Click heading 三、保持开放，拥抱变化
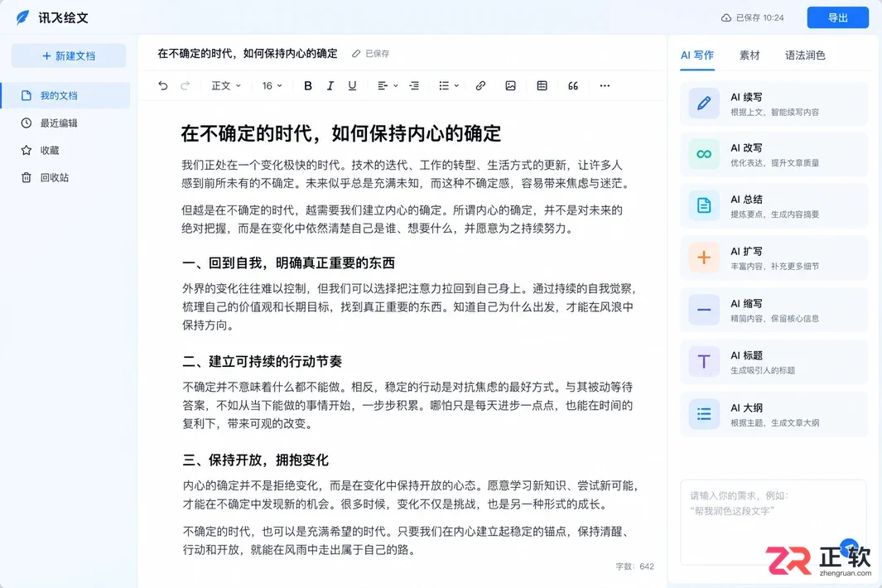Viewport: 882px width, 588px height. point(255,460)
